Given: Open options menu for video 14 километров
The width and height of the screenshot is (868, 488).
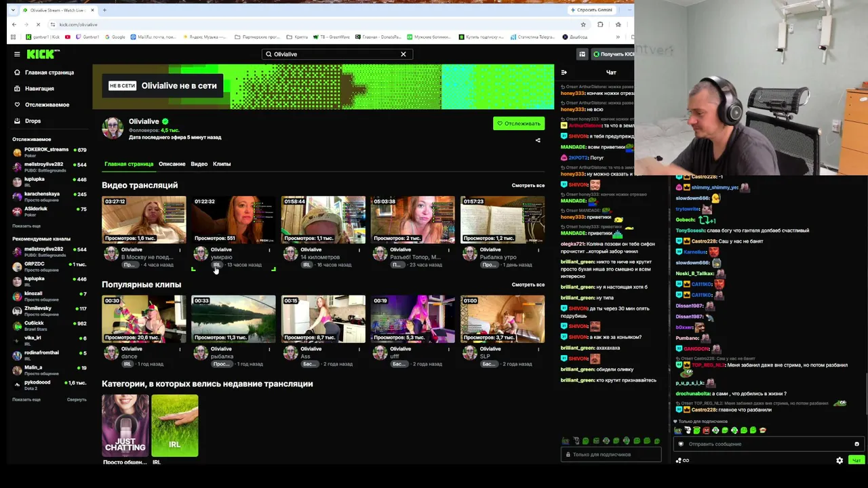Looking at the screenshot, I should (x=359, y=250).
